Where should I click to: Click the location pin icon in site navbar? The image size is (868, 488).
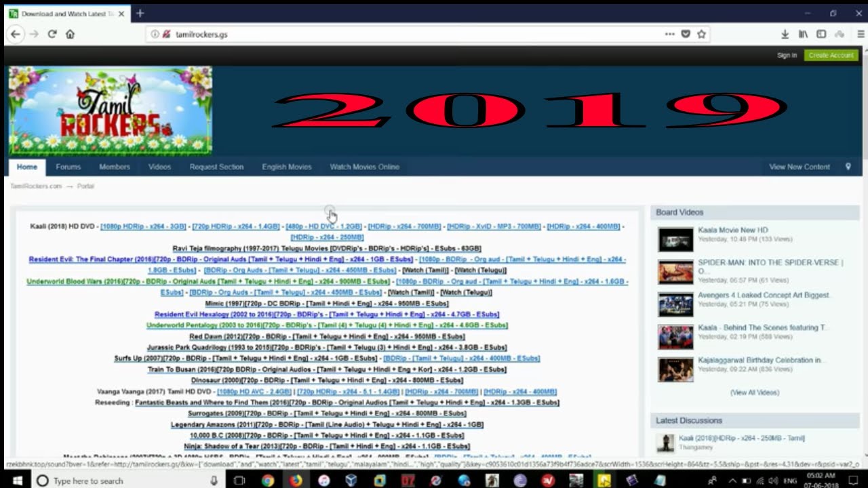point(848,167)
